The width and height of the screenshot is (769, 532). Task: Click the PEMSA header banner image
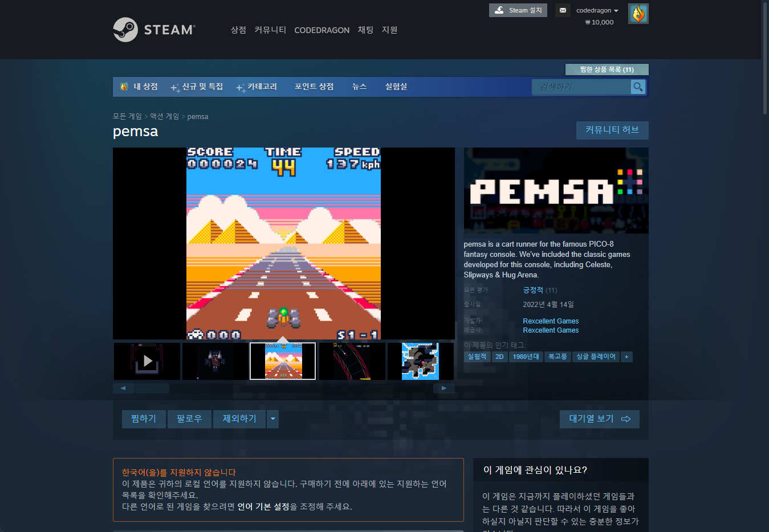(x=556, y=190)
